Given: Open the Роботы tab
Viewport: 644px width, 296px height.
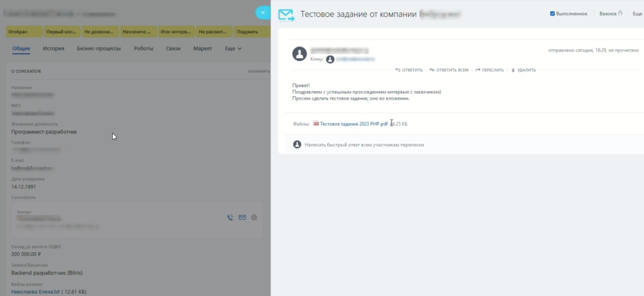Looking at the screenshot, I should [144, 48].
